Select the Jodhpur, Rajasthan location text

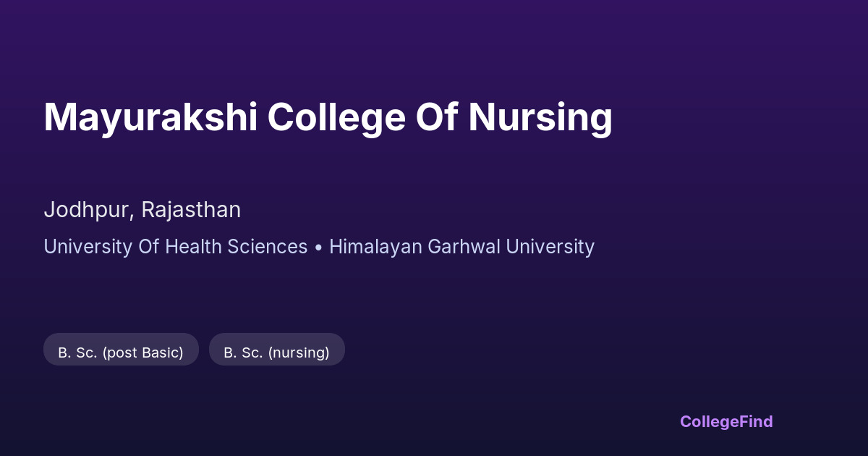[142, 210]
